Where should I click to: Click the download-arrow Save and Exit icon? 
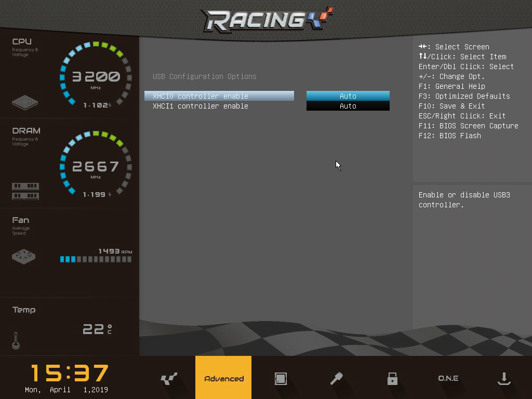[504, 378]
